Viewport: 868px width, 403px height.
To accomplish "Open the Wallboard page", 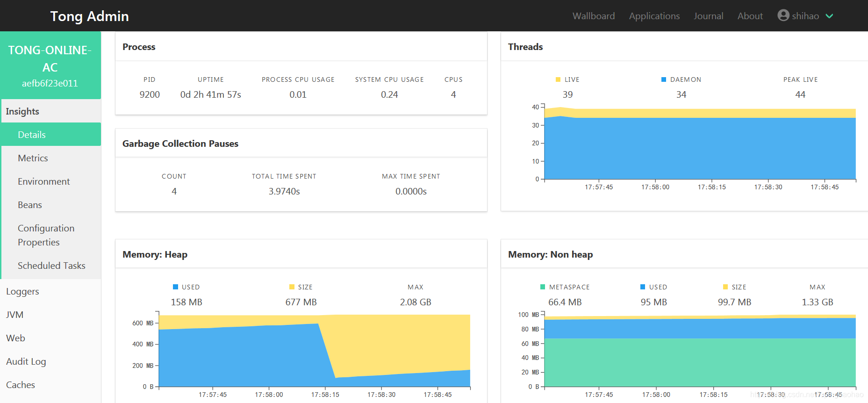I will pyautogui.click(x=594, y=16).
